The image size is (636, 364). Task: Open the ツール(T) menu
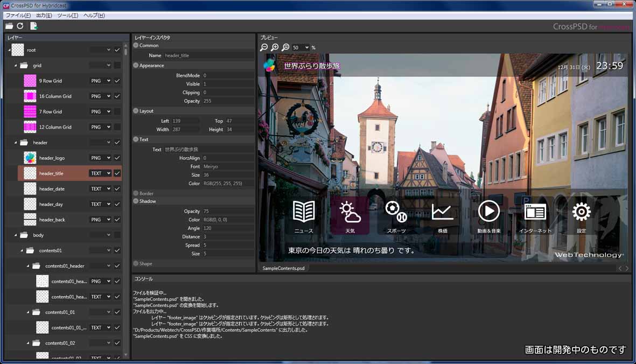point(67,15)
